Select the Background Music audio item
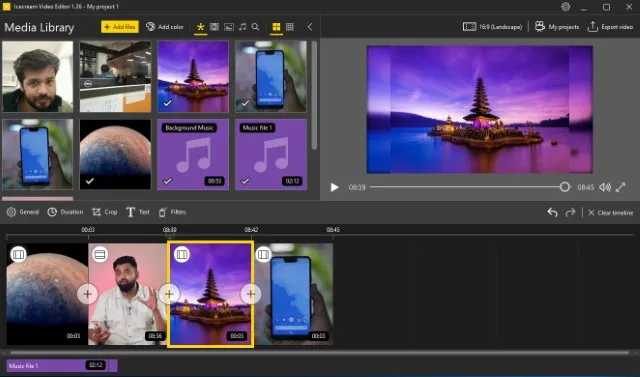 [193, 154]
